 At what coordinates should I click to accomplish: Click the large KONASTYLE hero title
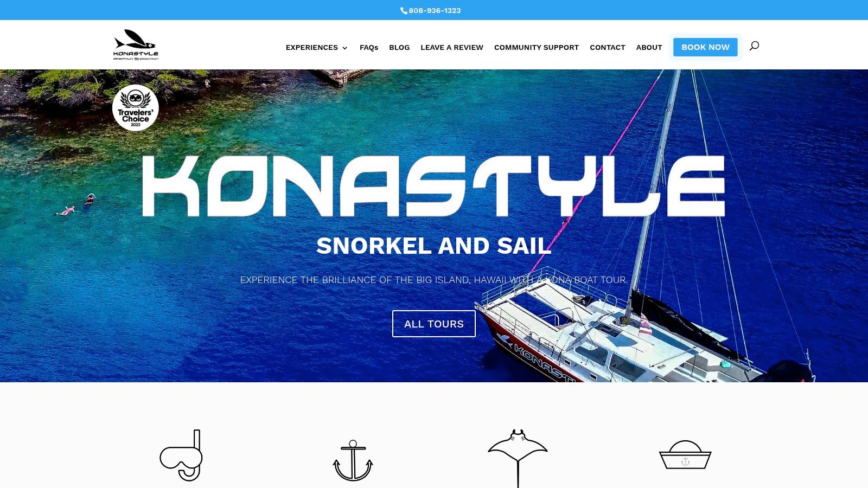point(433,186)
